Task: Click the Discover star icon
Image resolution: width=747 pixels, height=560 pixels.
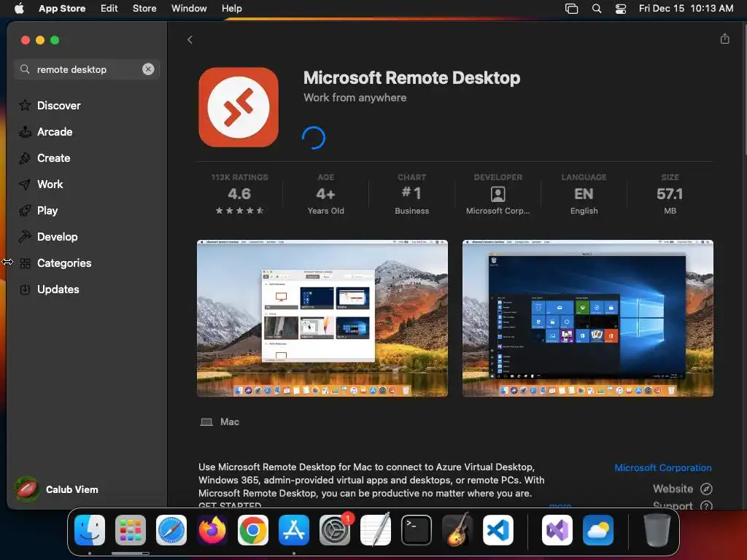Action: coord(25,105)
